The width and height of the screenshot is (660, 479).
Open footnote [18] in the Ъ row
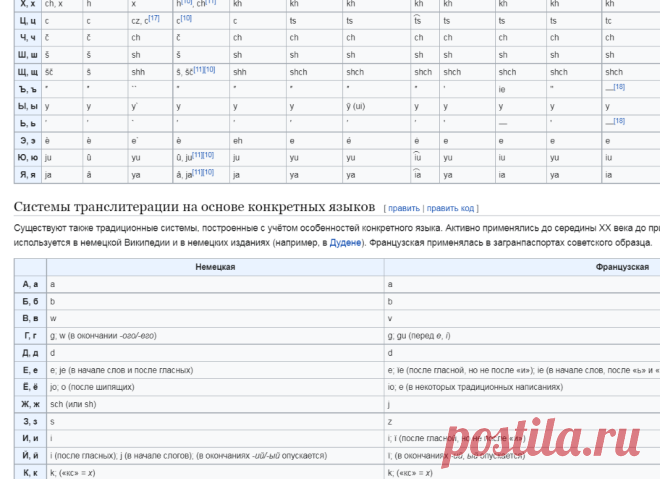click(x=619, y=87)
